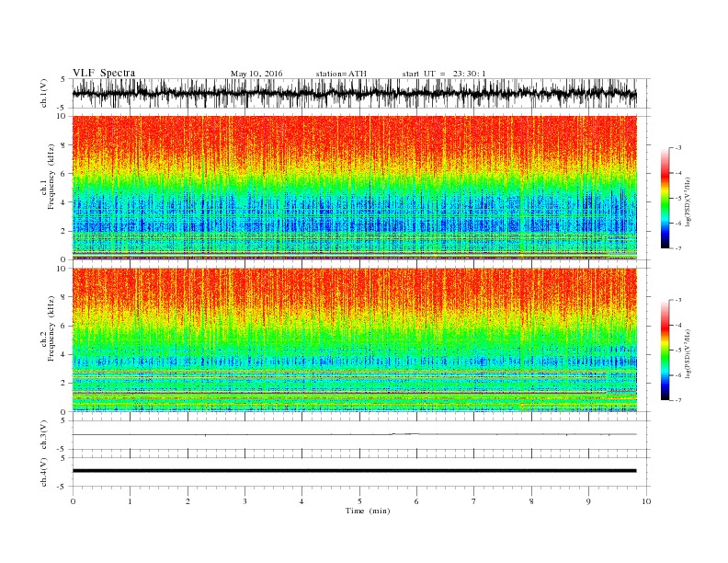
Task: Click the ch.1 voltage waveform trace
Action: pyautogui.click(x=354, y=94)
